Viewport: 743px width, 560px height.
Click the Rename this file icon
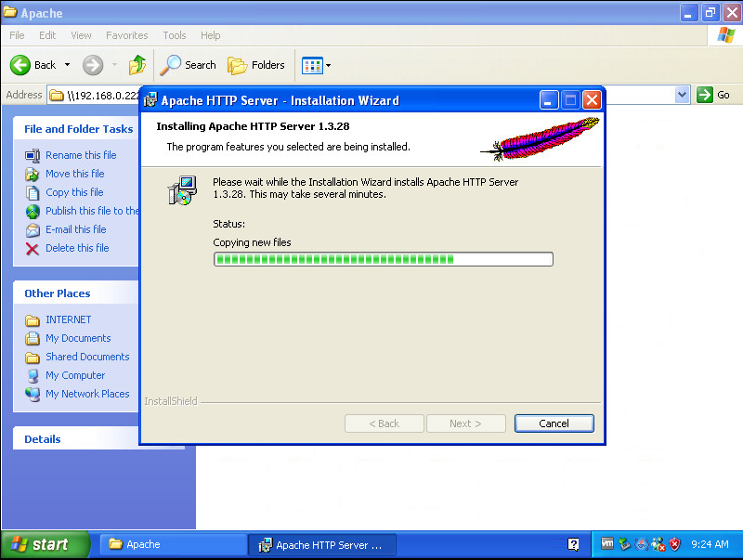point(33,155)
